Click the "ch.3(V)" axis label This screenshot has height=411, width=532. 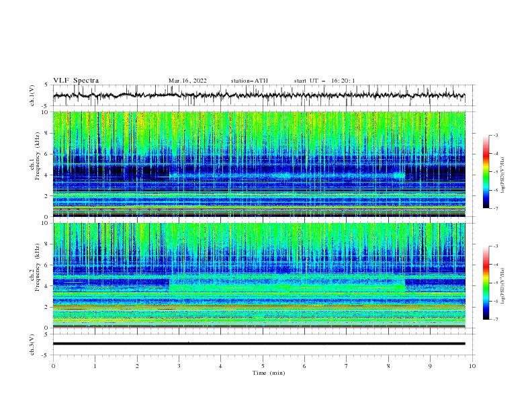(32, 345)
